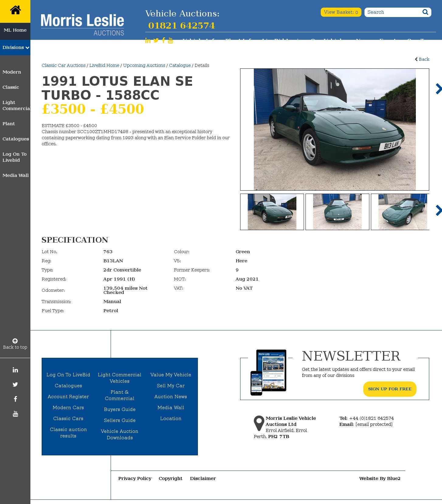Open footer Log On To LiveBid link
442x504 pixels.
(x=68, y=375)
